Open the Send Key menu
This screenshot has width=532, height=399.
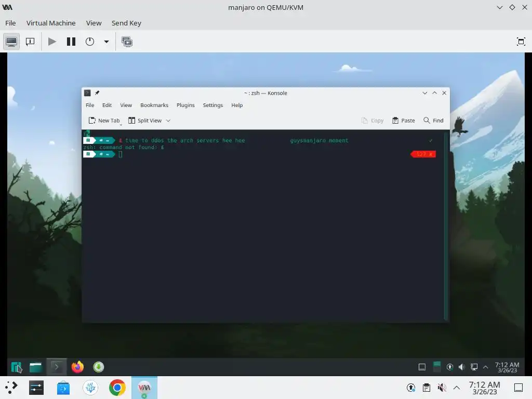click(126, 23)
